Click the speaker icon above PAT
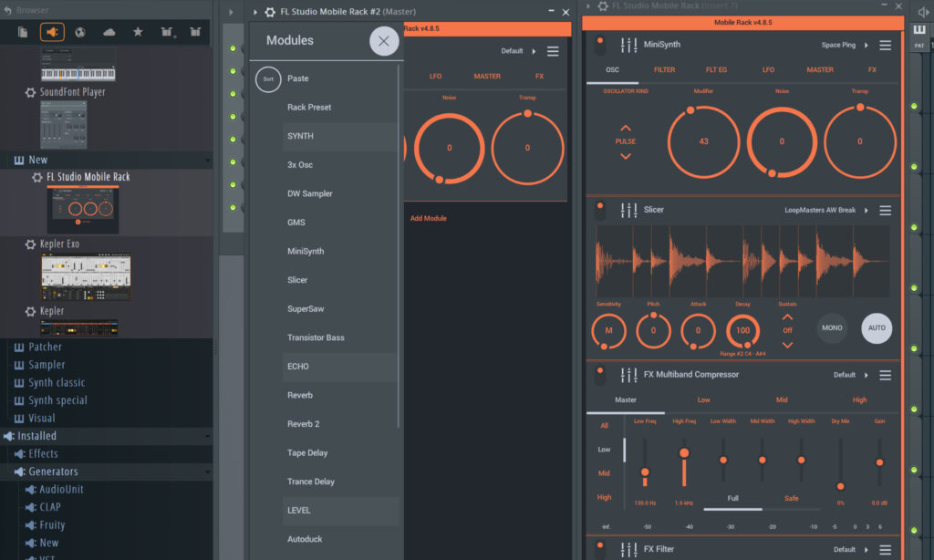 click(x=924, y=11)
